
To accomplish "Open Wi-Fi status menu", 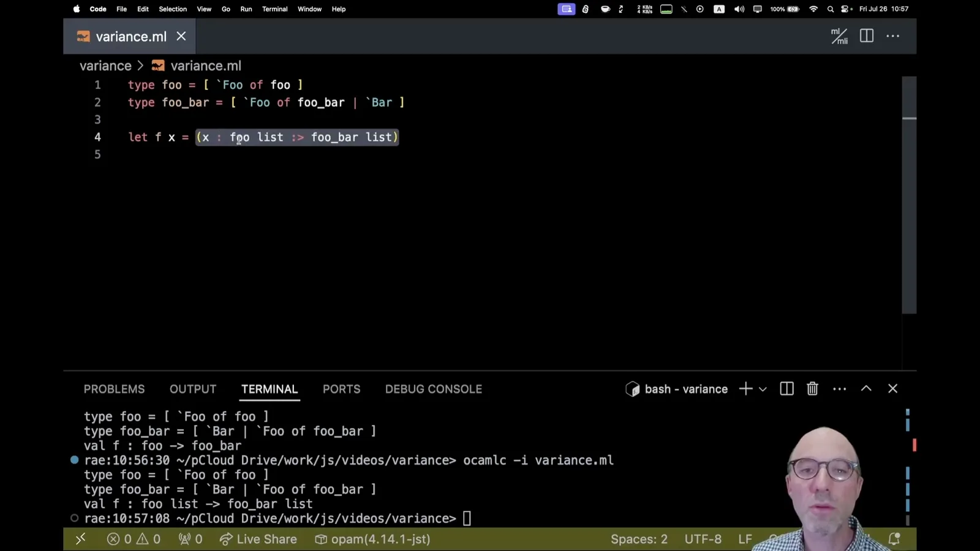I will pyautogui.click(x=813, y=9).
